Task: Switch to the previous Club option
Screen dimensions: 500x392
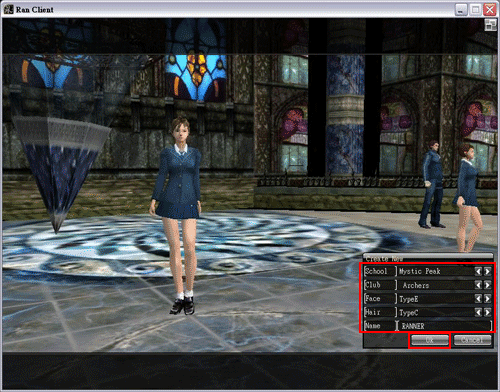Action: [478, 285]
